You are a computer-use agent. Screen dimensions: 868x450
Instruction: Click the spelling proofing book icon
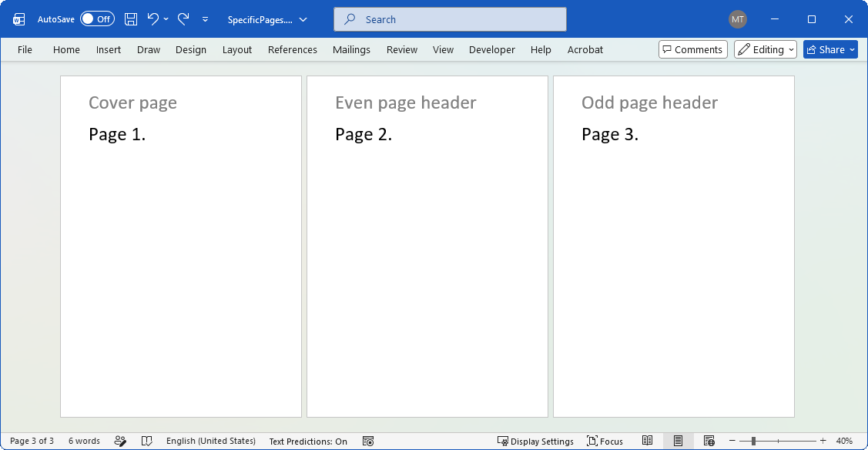point(146,442)
